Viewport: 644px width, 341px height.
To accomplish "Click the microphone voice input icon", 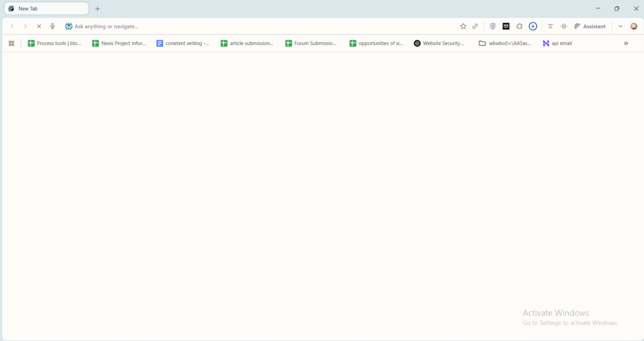I will [x=52, y=26].
